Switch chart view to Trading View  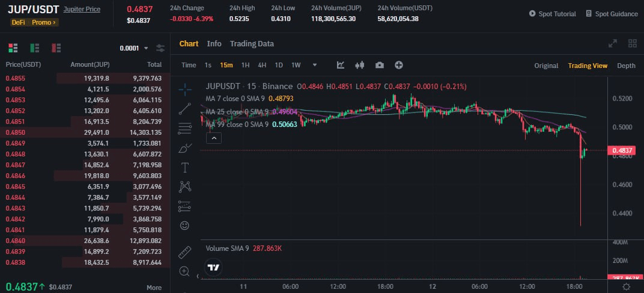588,66
